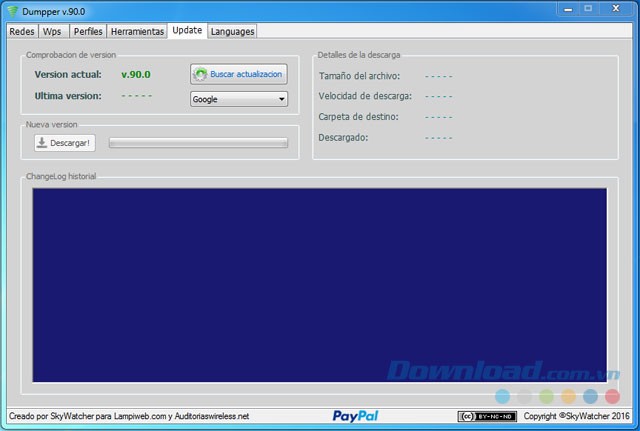640x431 pixels.
Task: Click the Copyright SkyWatcher 2016 text
Action: tap(577, 416)
